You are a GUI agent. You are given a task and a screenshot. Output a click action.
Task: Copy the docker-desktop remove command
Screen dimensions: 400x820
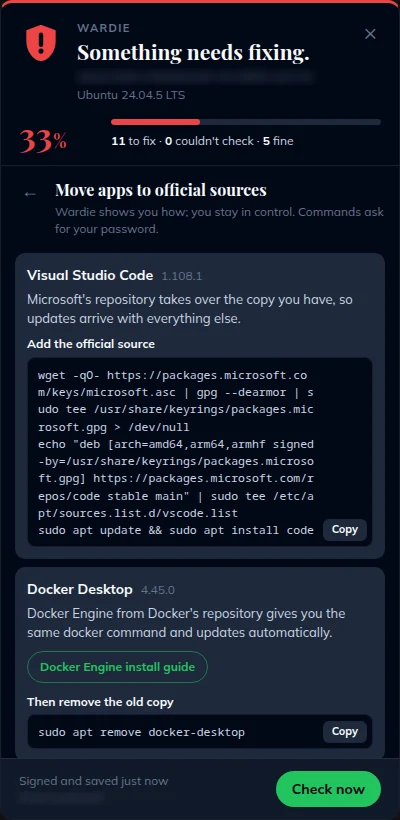345,731
